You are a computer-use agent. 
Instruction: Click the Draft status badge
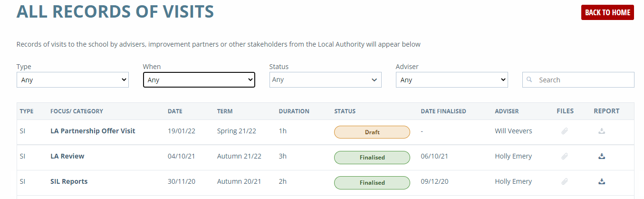pyautogui.click(x=372, y=132)
